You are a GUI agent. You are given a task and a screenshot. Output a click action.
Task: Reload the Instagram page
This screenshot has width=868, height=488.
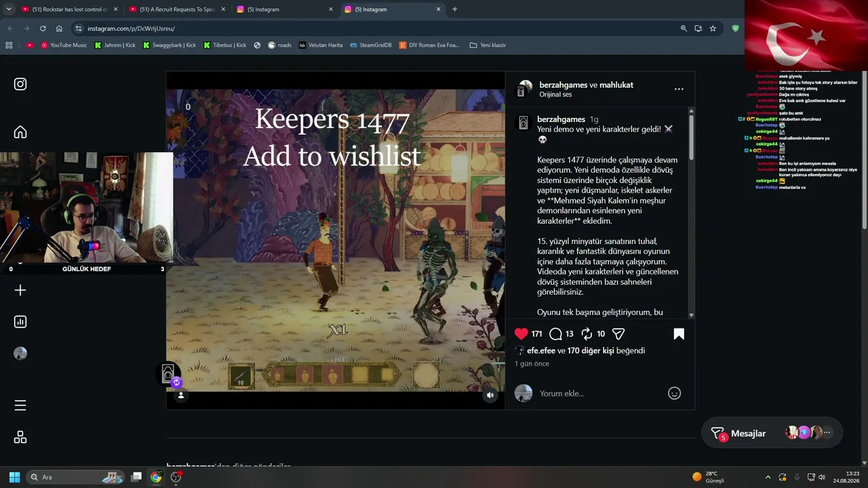coord(43,28)
